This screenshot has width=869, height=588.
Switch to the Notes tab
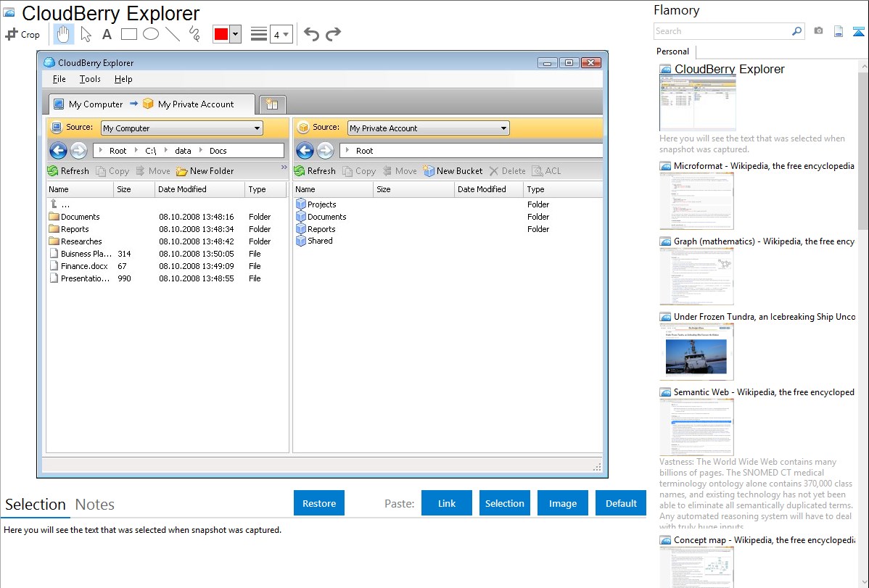pyautogui.click(x=95, y=505)
